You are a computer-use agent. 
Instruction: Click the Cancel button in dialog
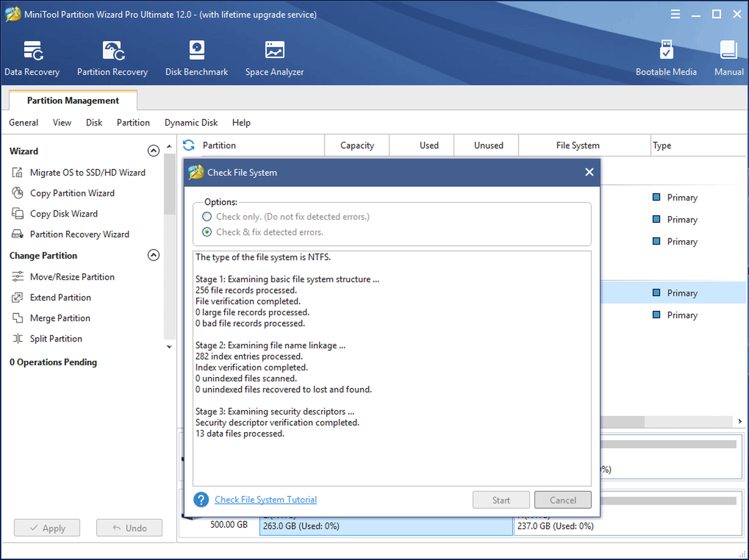(563, 500)
